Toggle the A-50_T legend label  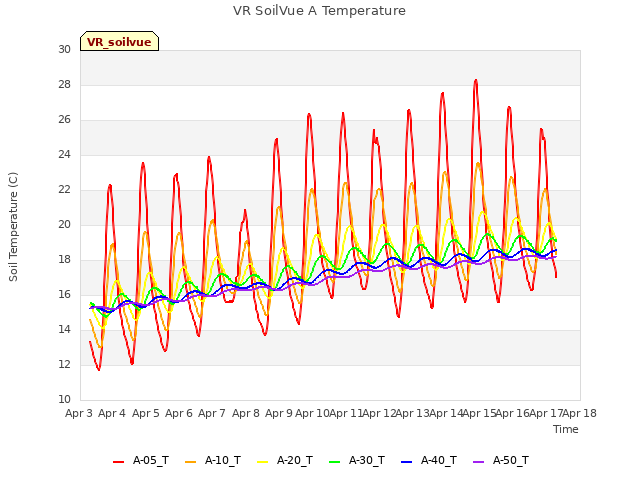point(511,460)
